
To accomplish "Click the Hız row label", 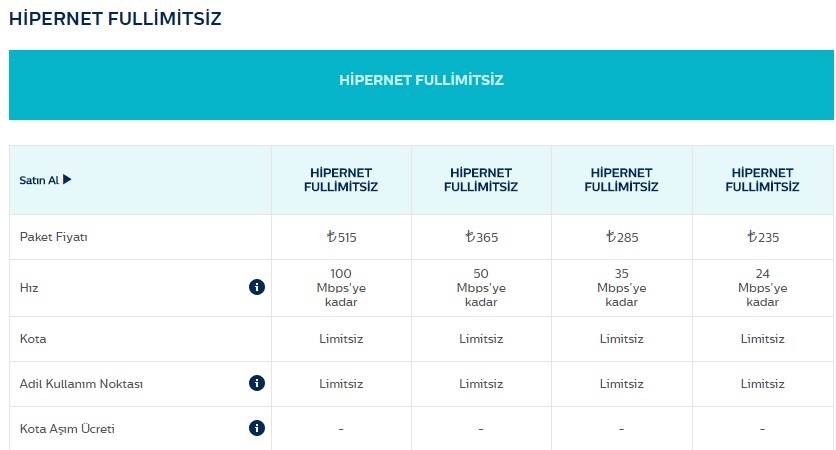I will (x=28, y=288).
